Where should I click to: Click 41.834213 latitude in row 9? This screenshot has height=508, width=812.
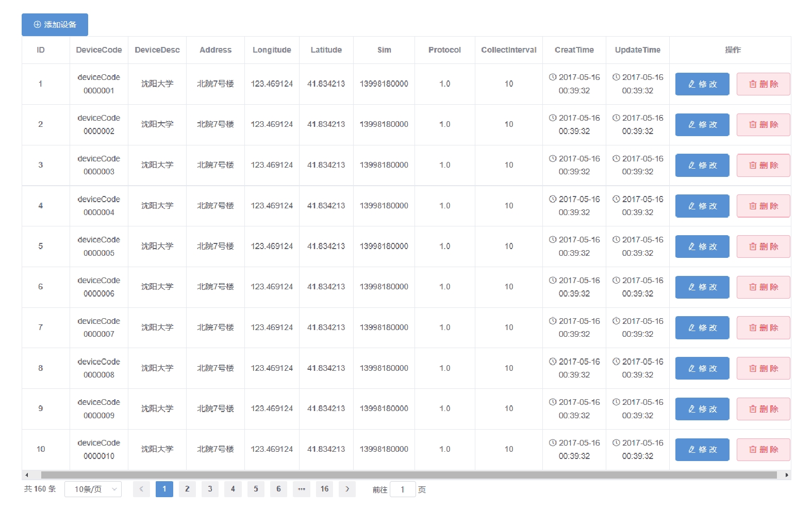coord(326,408)
